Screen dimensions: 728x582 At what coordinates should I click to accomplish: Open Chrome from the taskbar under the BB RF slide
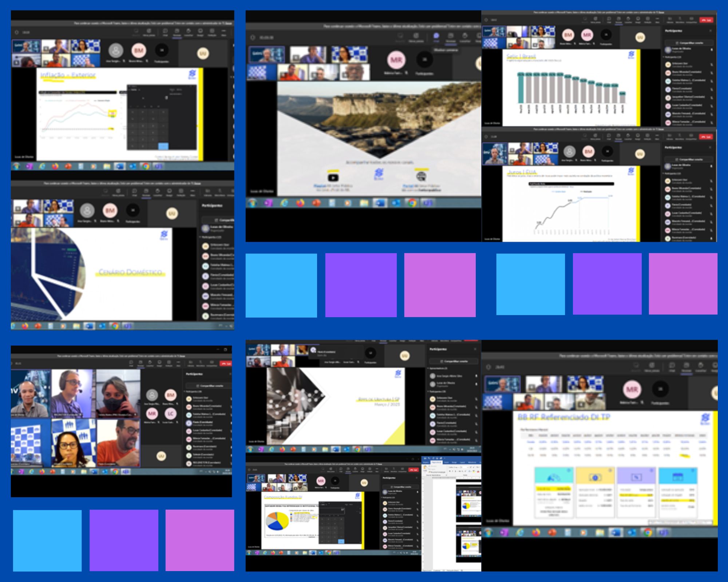(647, 532)
